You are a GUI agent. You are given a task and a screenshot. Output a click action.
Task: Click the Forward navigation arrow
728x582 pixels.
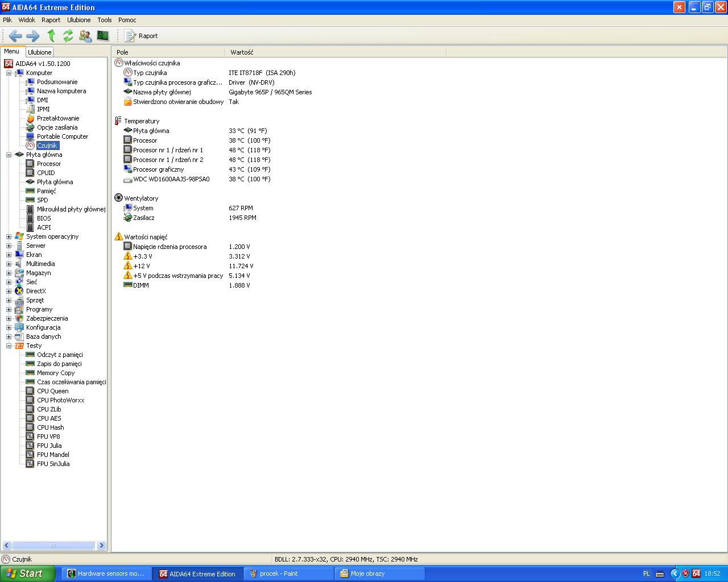click(x=33, y=36)
